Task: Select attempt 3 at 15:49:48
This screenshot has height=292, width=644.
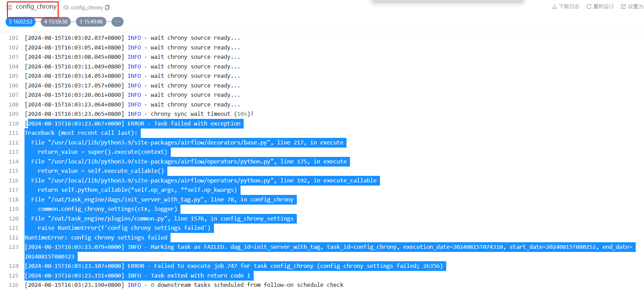Action: coord(91,22)
